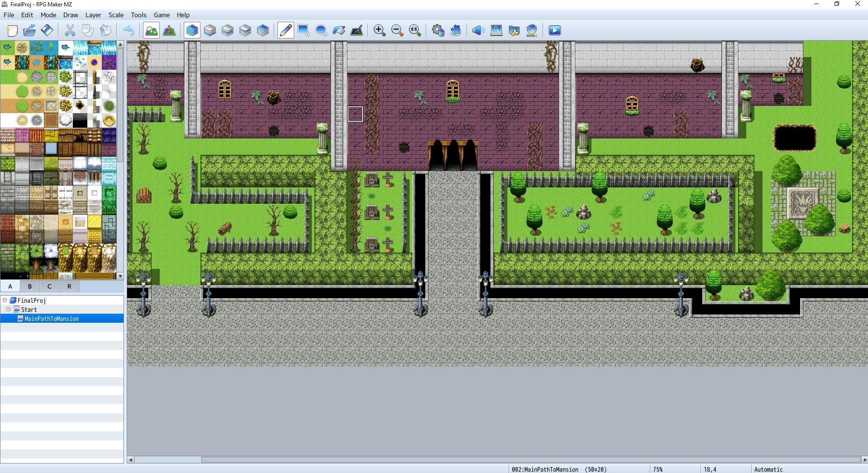Image resolution: width=868 pixels, height=473 pixels.
Task: Open the Plugin Manager
Action: [456, 30]
